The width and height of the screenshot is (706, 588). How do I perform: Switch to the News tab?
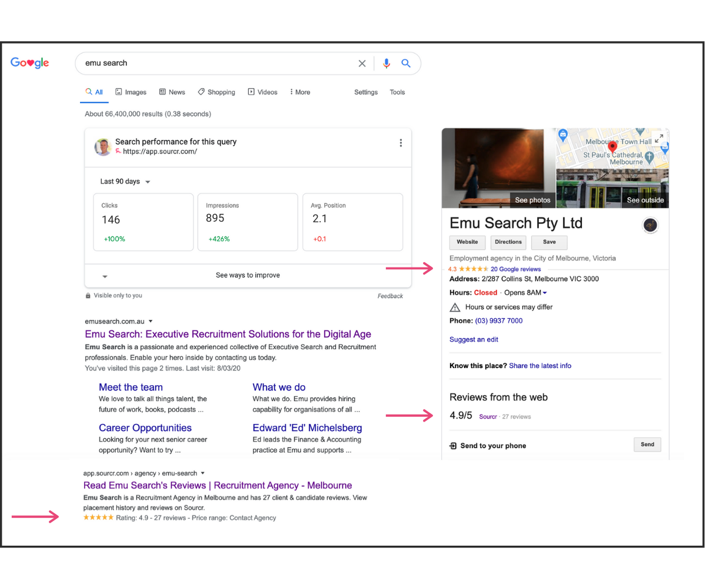tap(172, 92)
